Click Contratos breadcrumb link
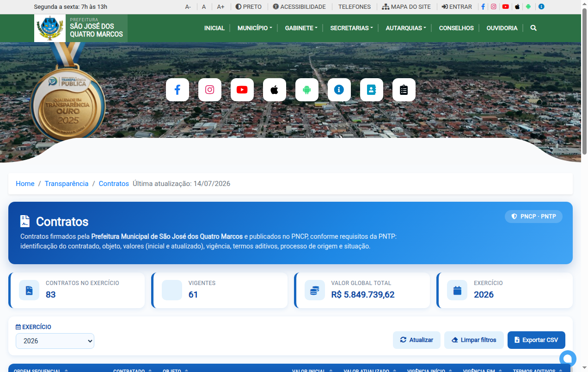 [114, 184]
